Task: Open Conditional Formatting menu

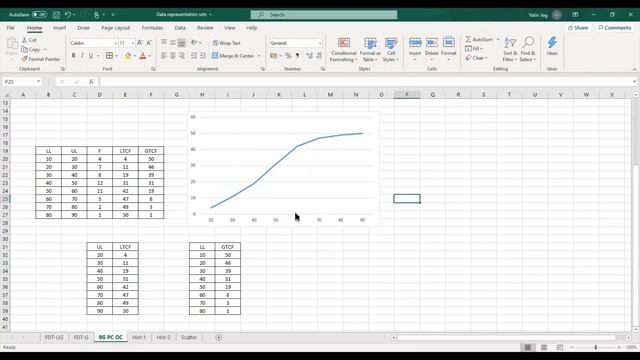Action: tap(344, 49)
